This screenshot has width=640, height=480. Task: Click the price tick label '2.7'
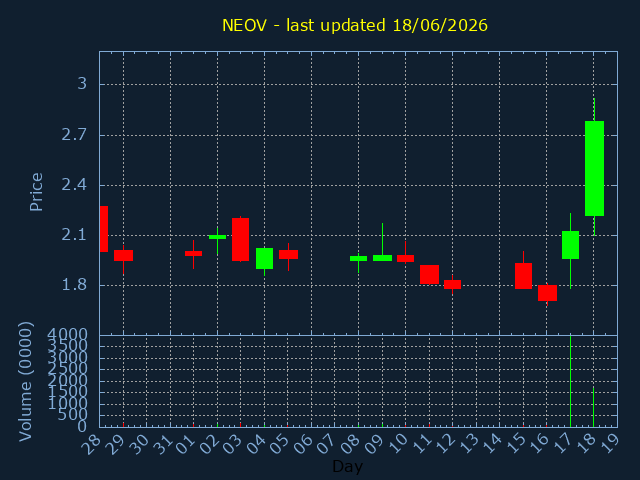pyautogui.click(x=74, y=134)
